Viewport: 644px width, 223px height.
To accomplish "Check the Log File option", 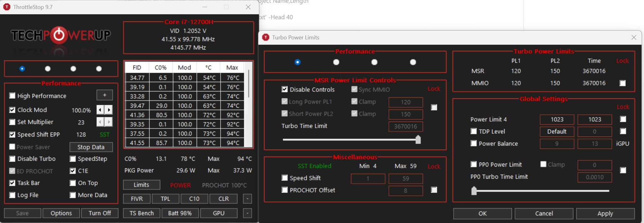I will [12, 195].
